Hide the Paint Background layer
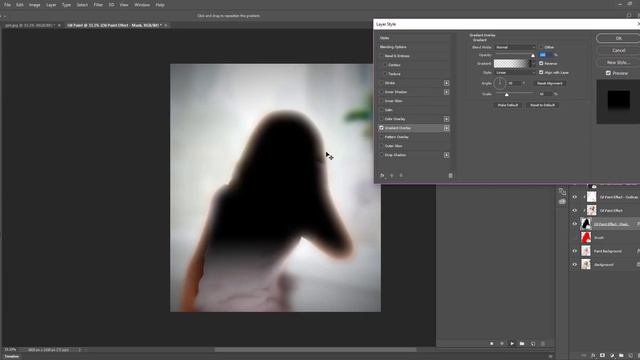The height and width of the screenshot is (360, 640). coord(575,251)
